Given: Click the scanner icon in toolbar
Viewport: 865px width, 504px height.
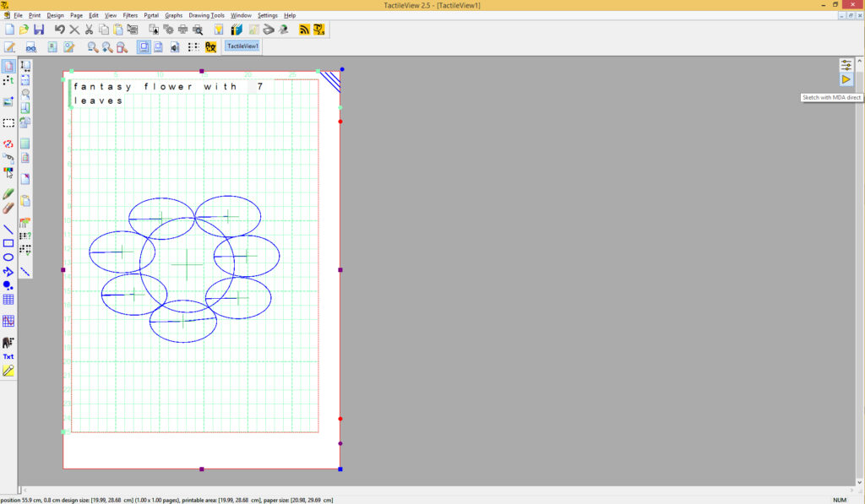Looking at the screenshot, I should click(x=269, y=30).
